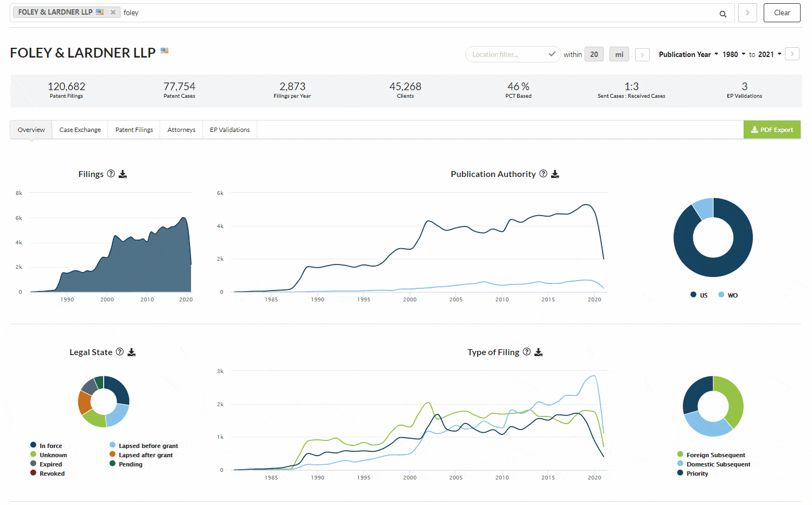Toggle the Priority legend entry
The image size is (812, 505).
[x=693, y=474]
